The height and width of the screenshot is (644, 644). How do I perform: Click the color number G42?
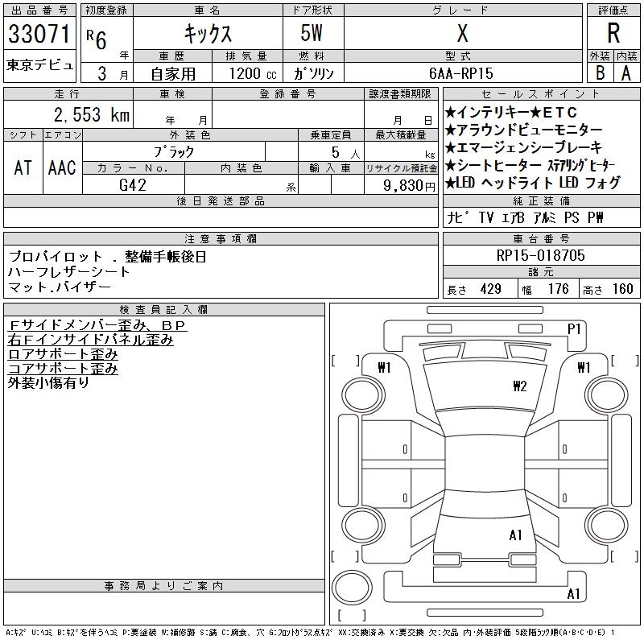(133, 185)
